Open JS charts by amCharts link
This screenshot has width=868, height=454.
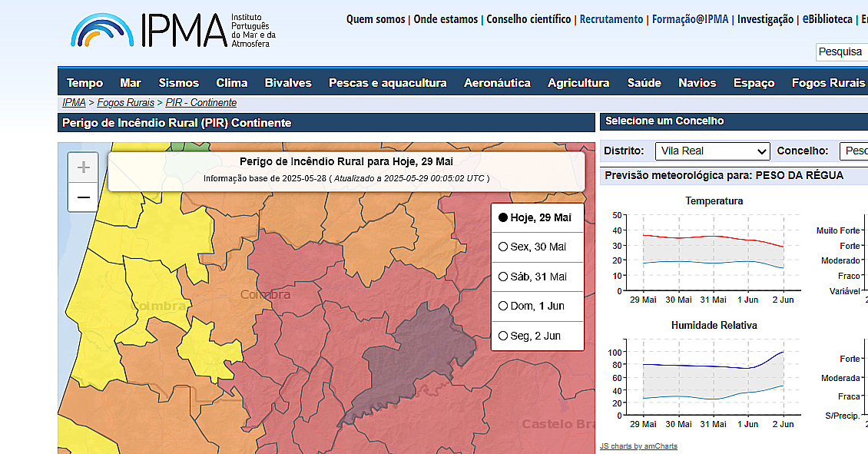[x=638, y=446]
